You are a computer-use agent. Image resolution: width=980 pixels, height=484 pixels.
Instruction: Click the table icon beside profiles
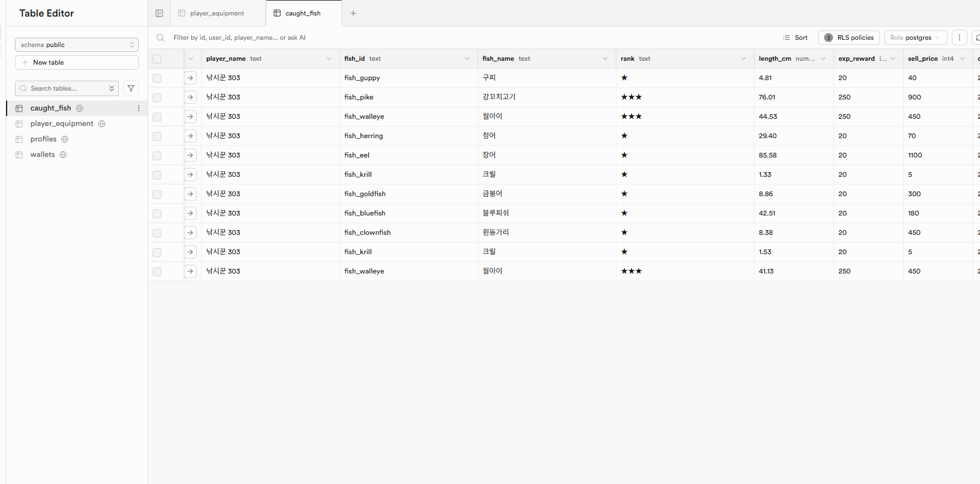click(x=19, y=139)
